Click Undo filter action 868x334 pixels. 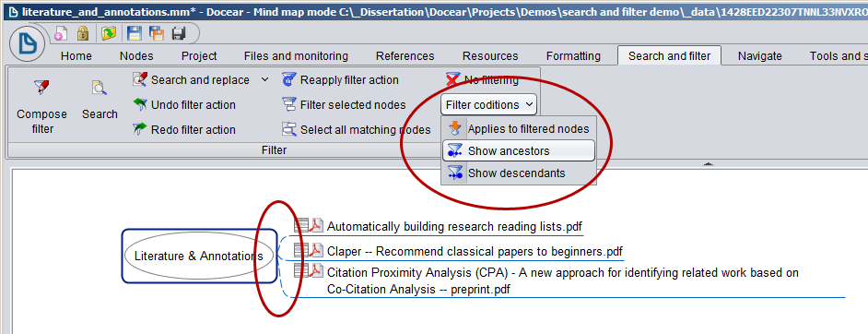click(x=184, y=104)
